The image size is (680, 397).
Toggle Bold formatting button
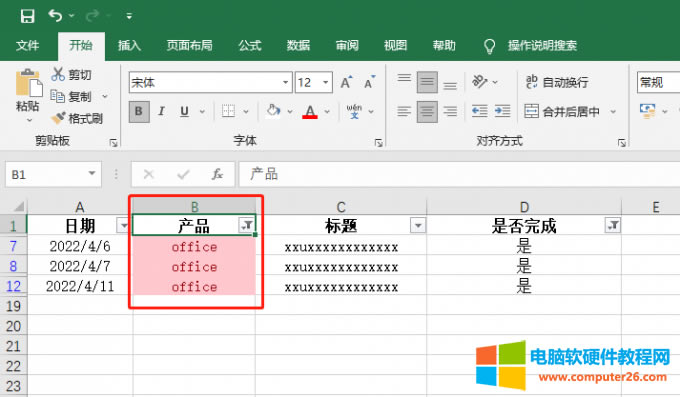(x=139, y=112)
